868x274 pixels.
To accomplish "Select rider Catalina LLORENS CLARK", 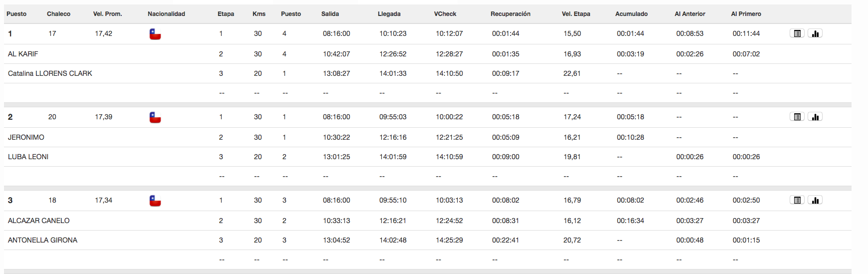I will pyautogui.click(x=50, y=73).
